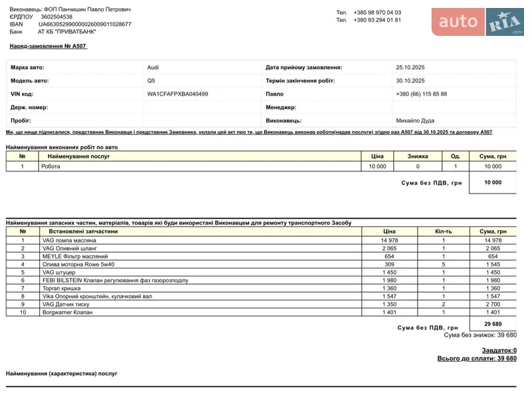
Task: Click the 'Марка авто:' label
Action: click(x=27, y=68)
